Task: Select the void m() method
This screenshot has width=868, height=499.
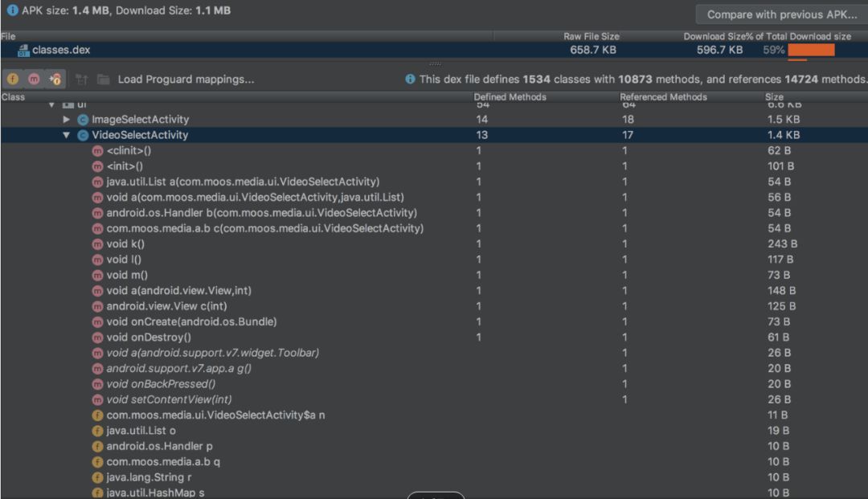Action: click(x=434, y=275)
